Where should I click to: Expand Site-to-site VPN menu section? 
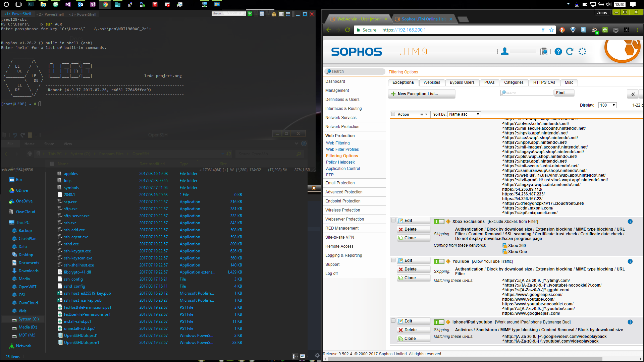point(339,237)
